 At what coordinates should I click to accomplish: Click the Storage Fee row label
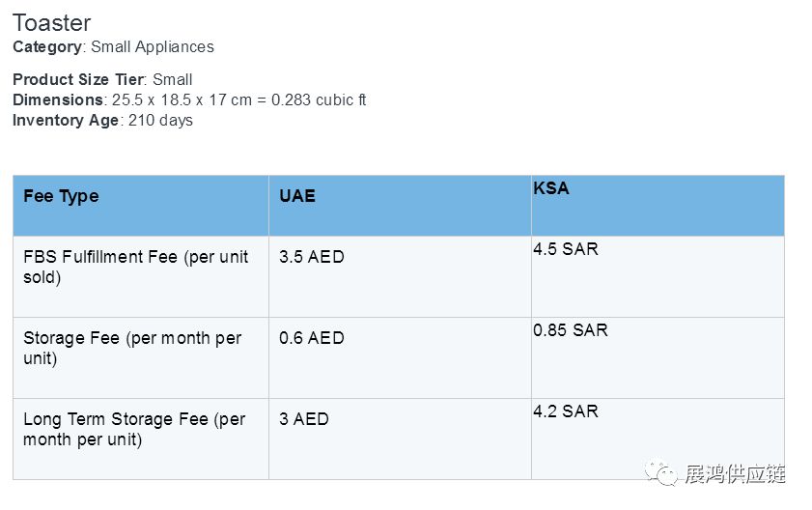pyautogui.click(x=132, y=348)
